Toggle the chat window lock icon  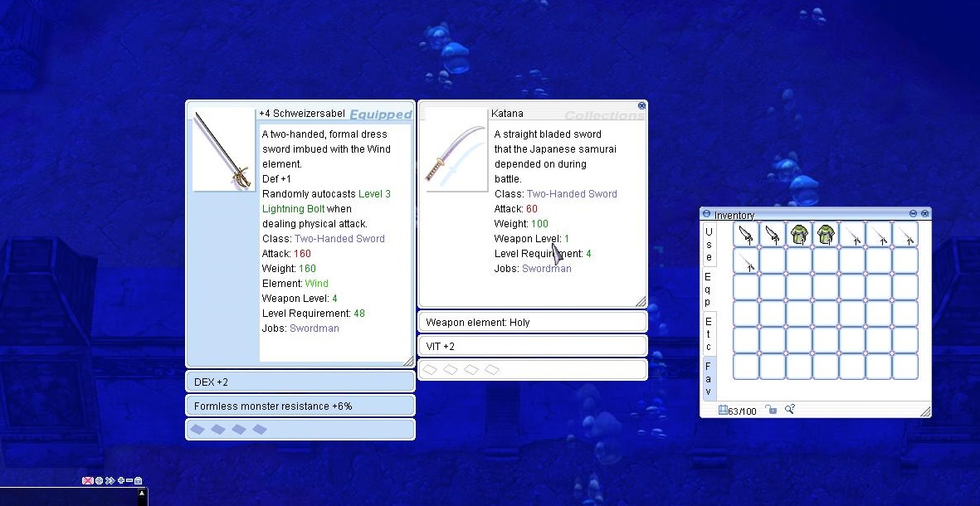tap(138, 480)
